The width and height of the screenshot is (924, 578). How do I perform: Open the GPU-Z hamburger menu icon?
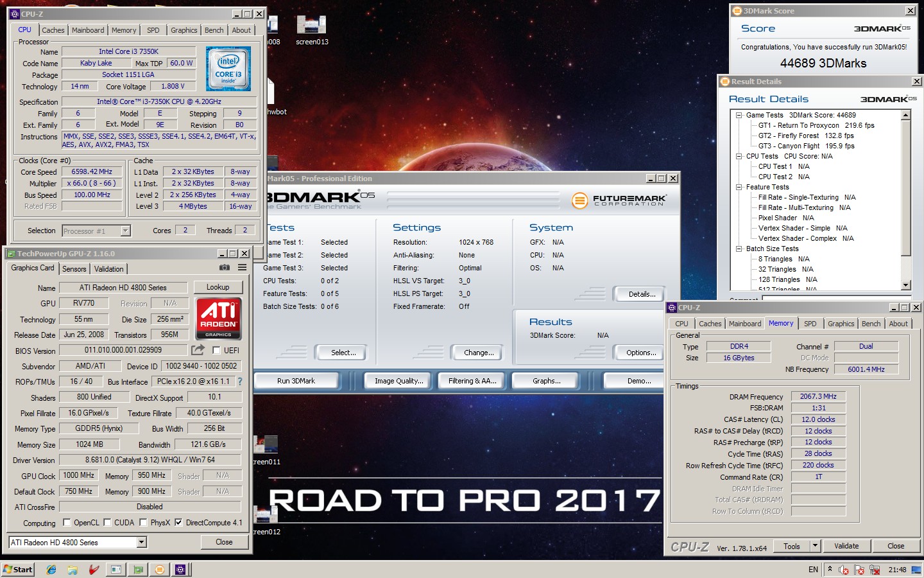point(242,267)
